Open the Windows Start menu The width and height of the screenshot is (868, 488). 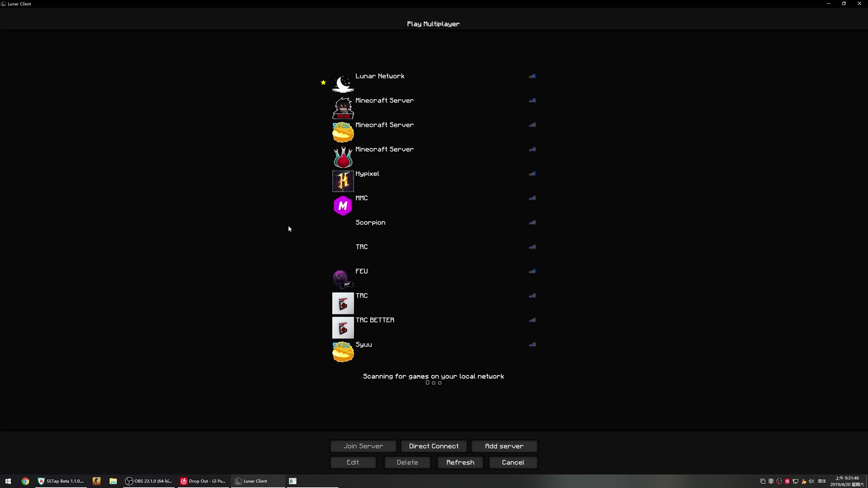(8, 481)
